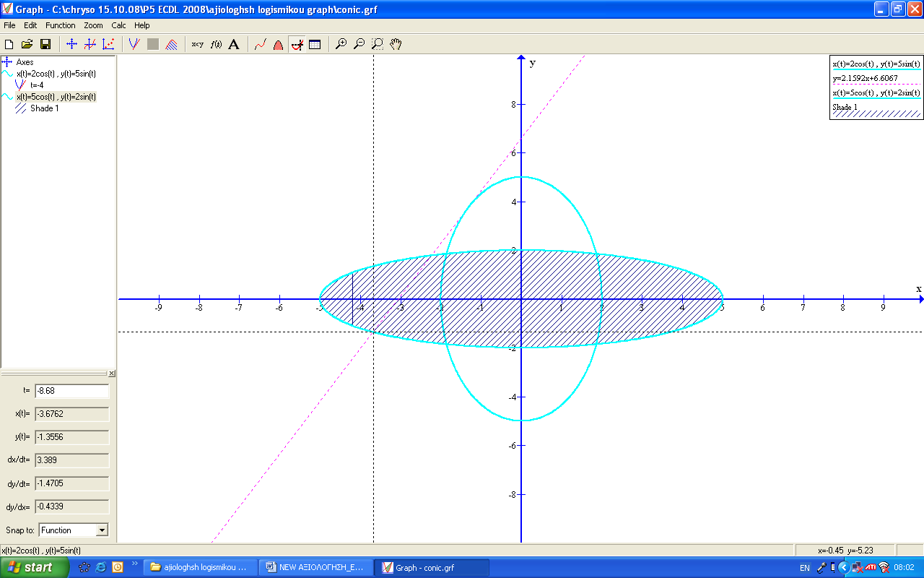The height and width of the screenshot is (578, 924).
Task: Click legend entry x(t)=5cos(t), y(t)=2sin(t)
Action: tap(876, 92)
